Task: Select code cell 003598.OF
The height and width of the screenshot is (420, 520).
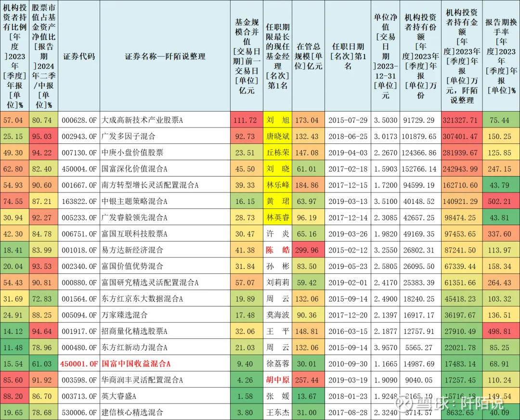Action: [x=79, y=380]
